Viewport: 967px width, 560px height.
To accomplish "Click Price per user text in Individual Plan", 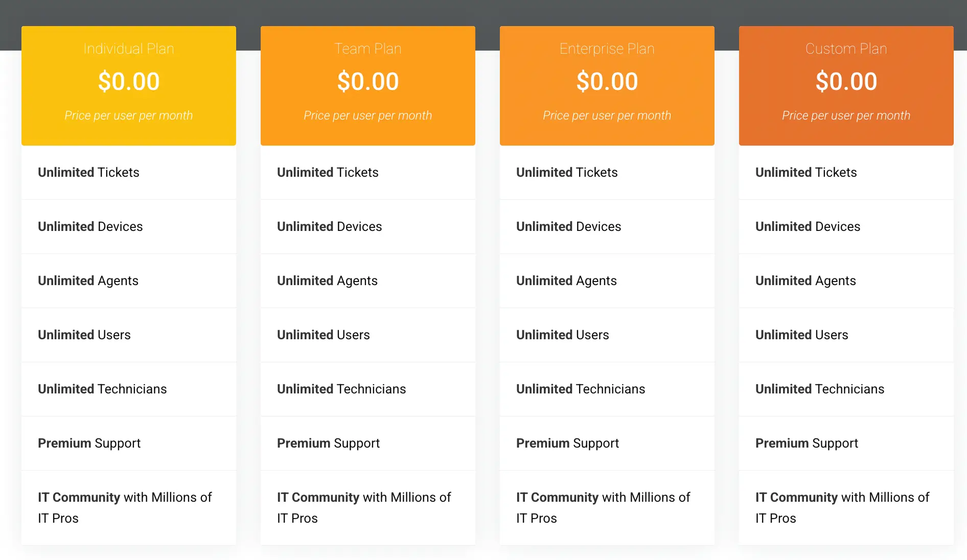I will [128, 115].
